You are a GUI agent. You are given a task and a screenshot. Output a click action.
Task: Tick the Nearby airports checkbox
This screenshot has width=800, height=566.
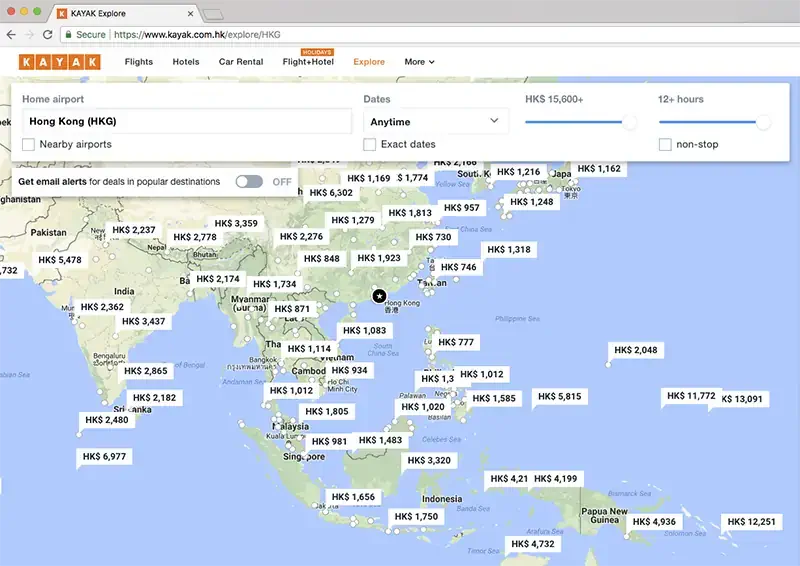pyautogui.click(x=29, y=144)
